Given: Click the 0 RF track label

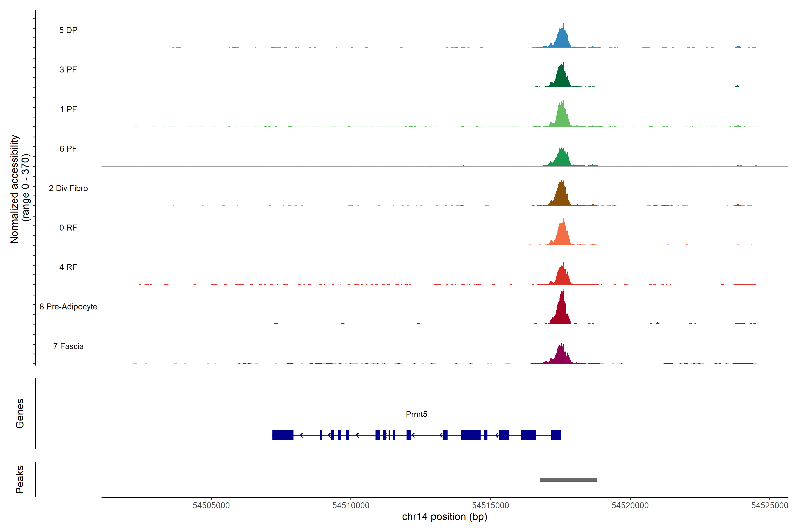Looking at the screenshot, I should point(68,228).
